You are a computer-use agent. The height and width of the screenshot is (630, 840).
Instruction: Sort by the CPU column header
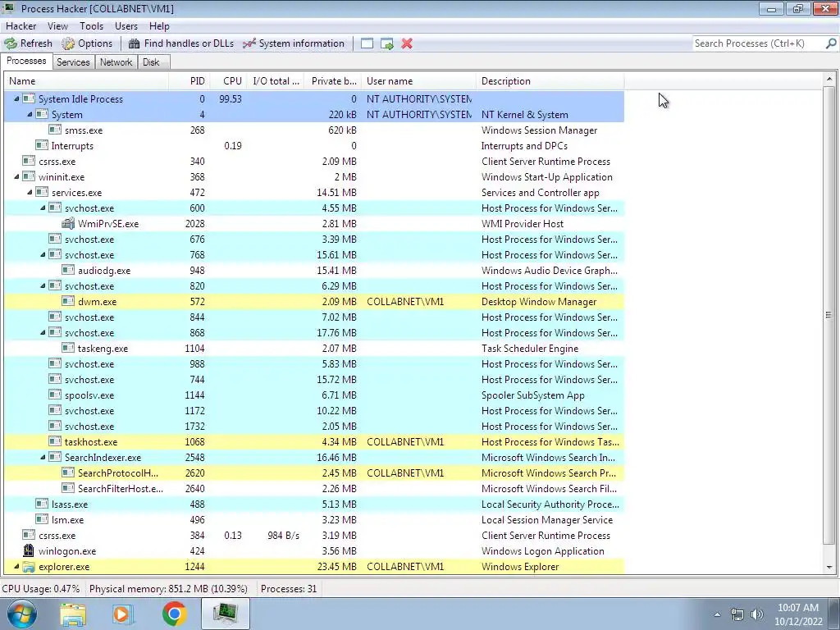[228, 81]
